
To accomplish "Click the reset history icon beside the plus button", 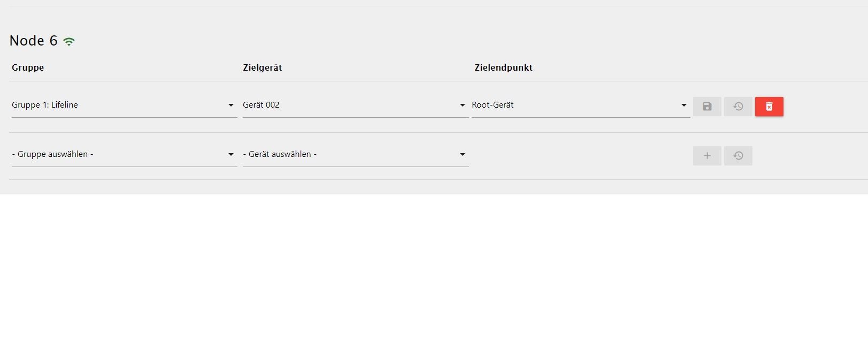I will pyautogui.click(x=738, y=156).
